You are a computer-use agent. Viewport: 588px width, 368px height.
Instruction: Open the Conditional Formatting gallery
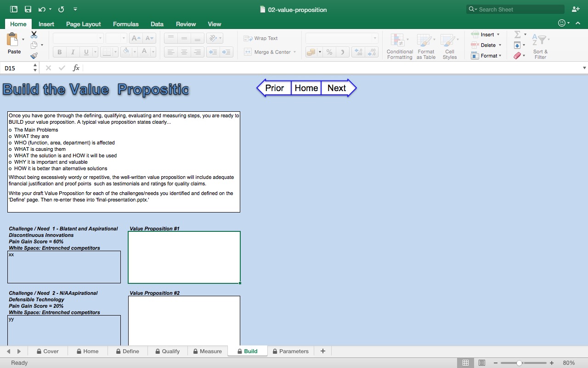point(399,46)
